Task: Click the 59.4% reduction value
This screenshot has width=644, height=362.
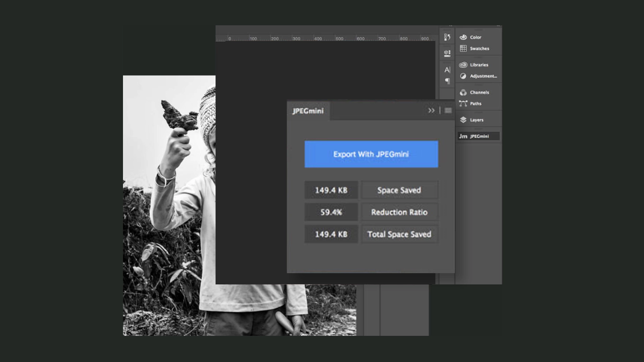Action: [x=331, y=212]
